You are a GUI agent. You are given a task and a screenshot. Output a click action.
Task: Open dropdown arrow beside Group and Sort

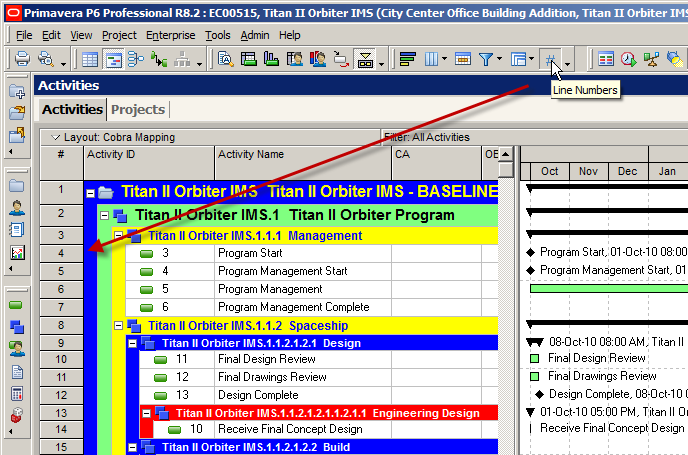531,58
